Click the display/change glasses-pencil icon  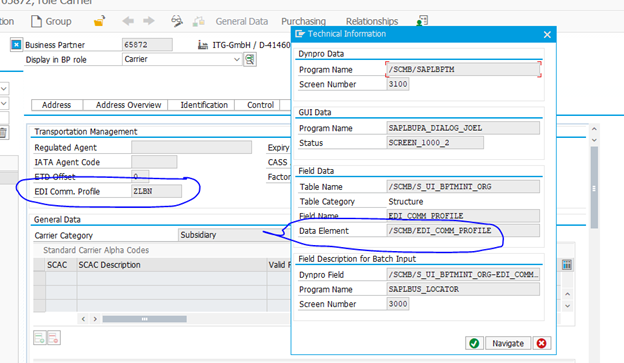pyautogui.click(x=177, y=21)
